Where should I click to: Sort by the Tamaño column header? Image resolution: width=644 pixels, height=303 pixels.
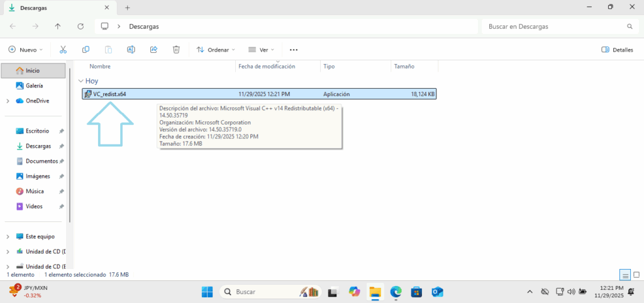(404, 66)
